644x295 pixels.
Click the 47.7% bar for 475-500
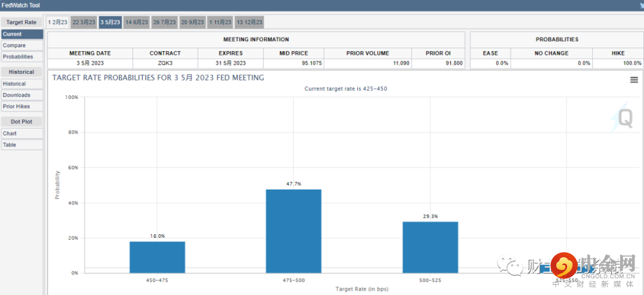pos(293,231)
